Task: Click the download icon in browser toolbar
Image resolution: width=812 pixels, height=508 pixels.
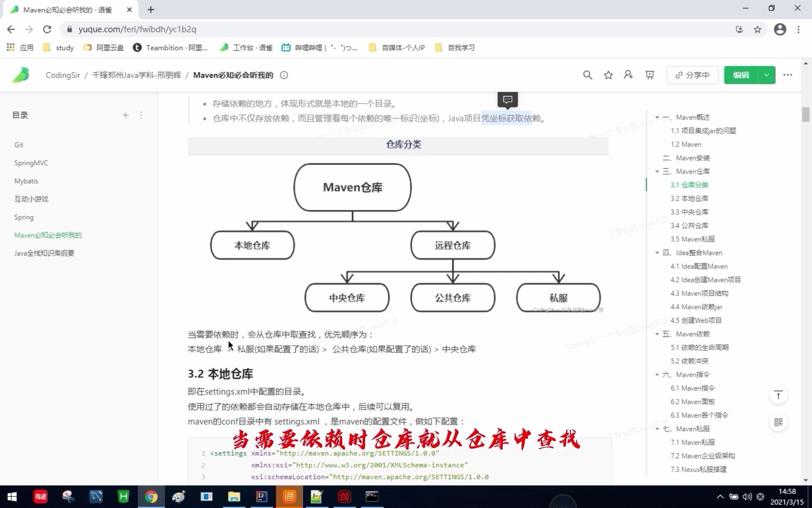Action: point(739,29)
